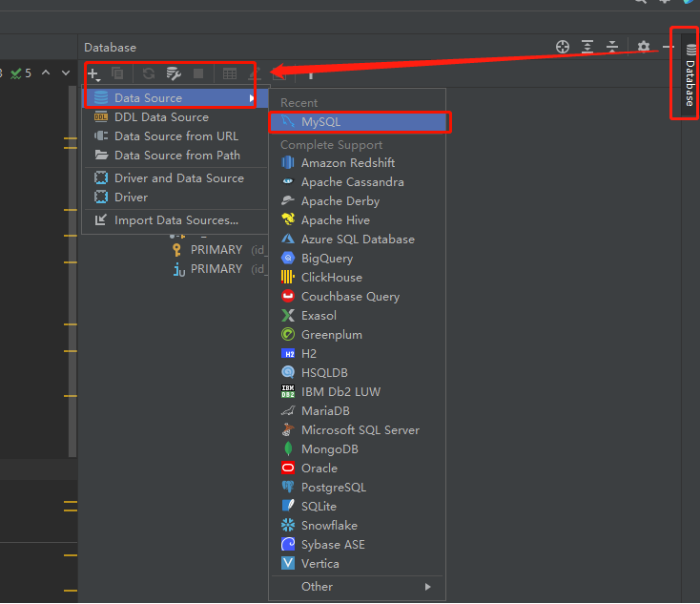Select Couchbase Query data source
This screenshot has width=700, height=604.
(357, 297)
